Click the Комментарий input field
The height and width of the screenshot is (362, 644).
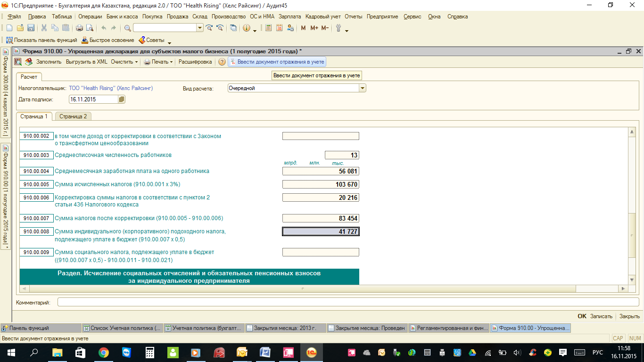348,302
